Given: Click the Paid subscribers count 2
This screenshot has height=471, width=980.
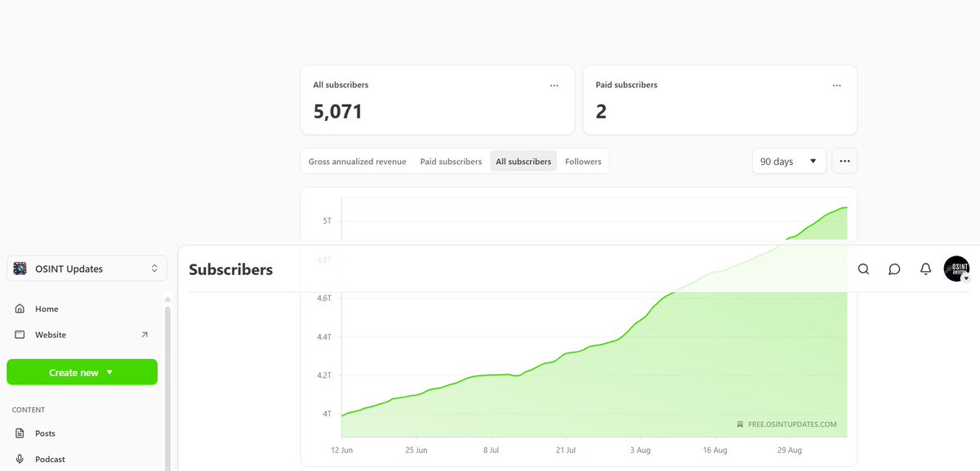Looking at the screenshot, I should 601,112.
